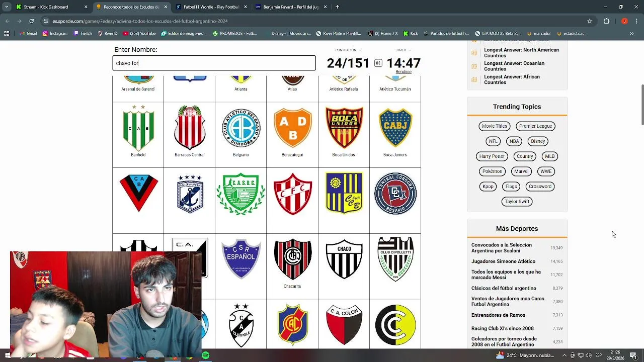Open the Twitch bookmark
Screen dimensions: 644x362
(83, 34)
